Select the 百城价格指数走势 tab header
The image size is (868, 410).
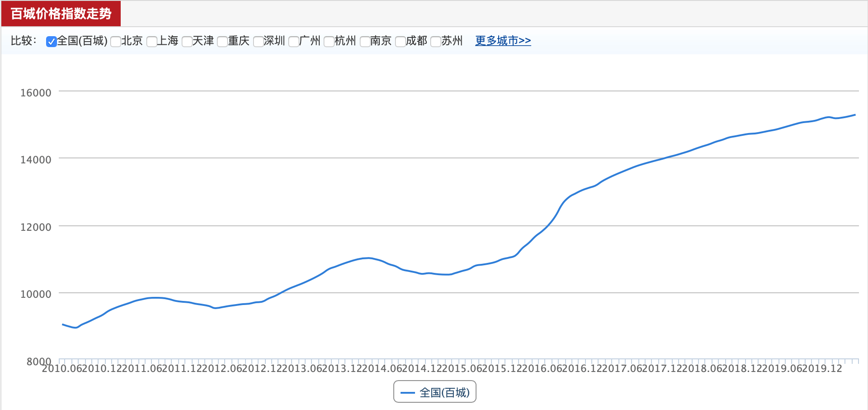(x=61, y=14)
